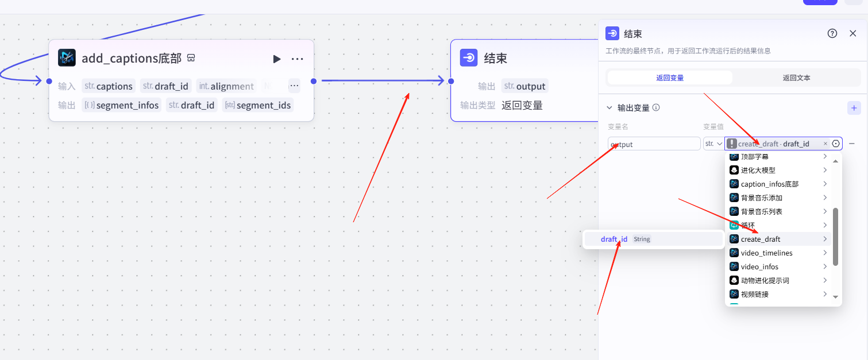
Task: Remove the output variable row
Action: click(852, 144)
